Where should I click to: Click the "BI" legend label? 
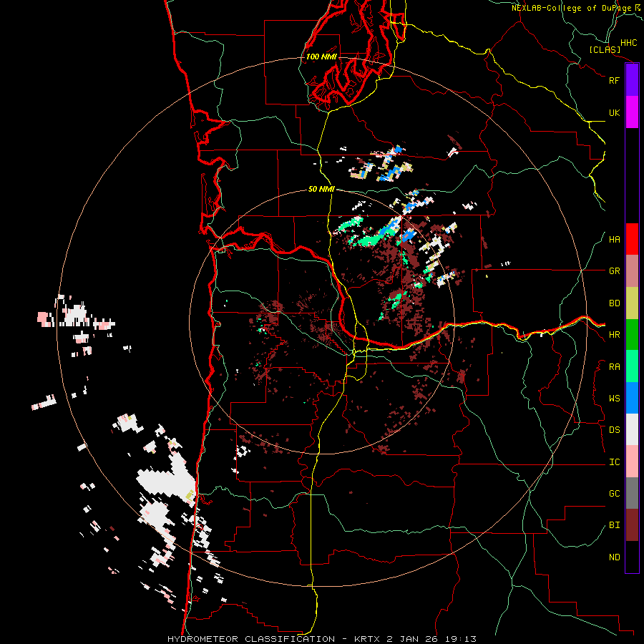coord(614,525)
